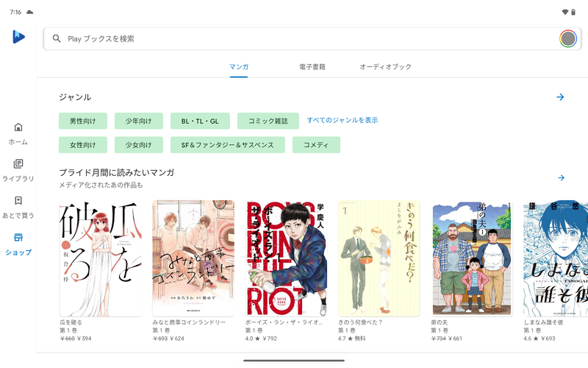
Task: Click the メディア化されたあの作品も subtitle
Action: (101, 185)
